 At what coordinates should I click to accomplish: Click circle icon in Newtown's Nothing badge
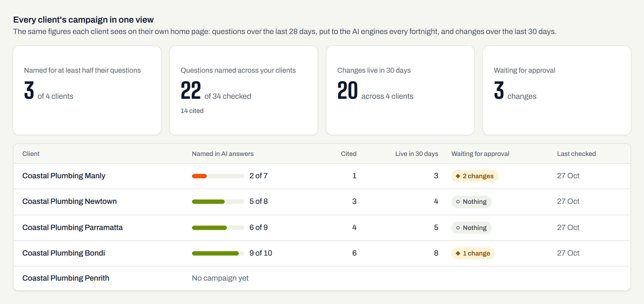pos(458,202)
